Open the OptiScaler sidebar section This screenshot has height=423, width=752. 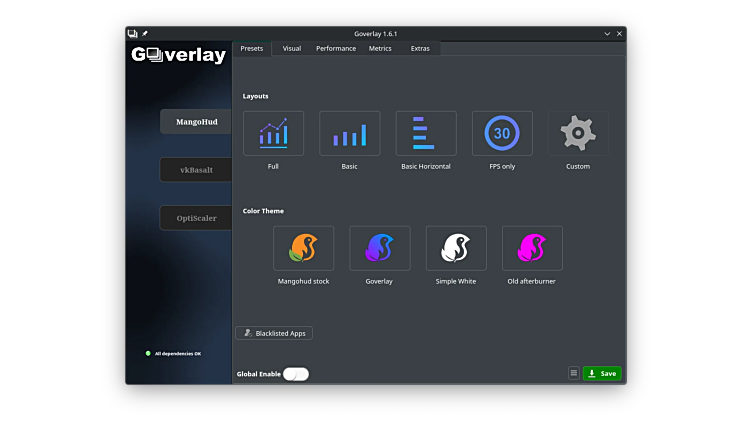coord(196,218)
